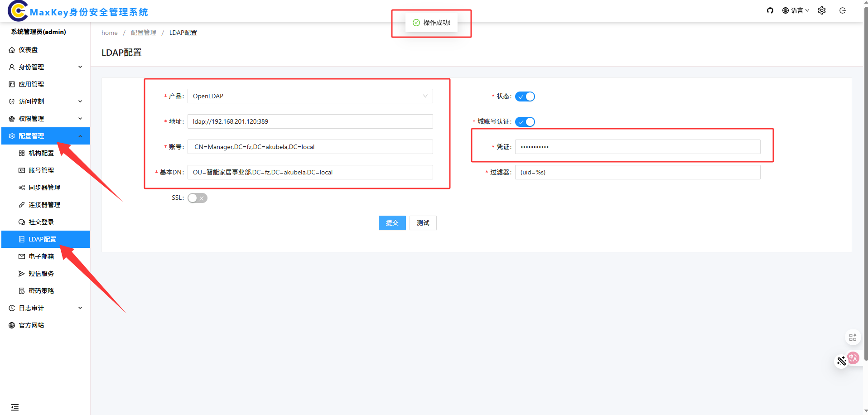Click into the 地址 LDAP address field

pos(310,121)
